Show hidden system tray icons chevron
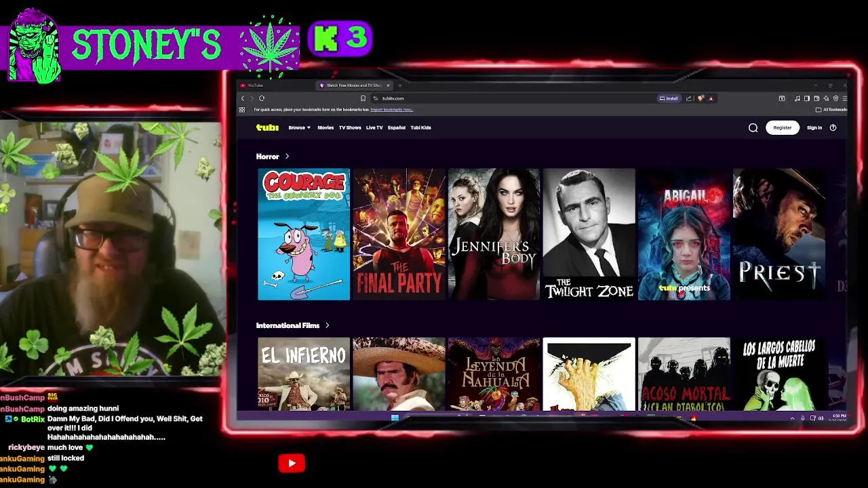 pos(792,418)
